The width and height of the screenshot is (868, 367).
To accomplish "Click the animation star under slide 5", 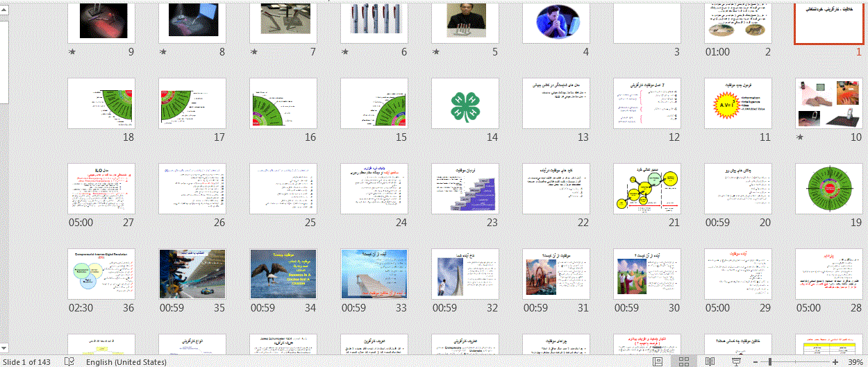I will point(437,52).
